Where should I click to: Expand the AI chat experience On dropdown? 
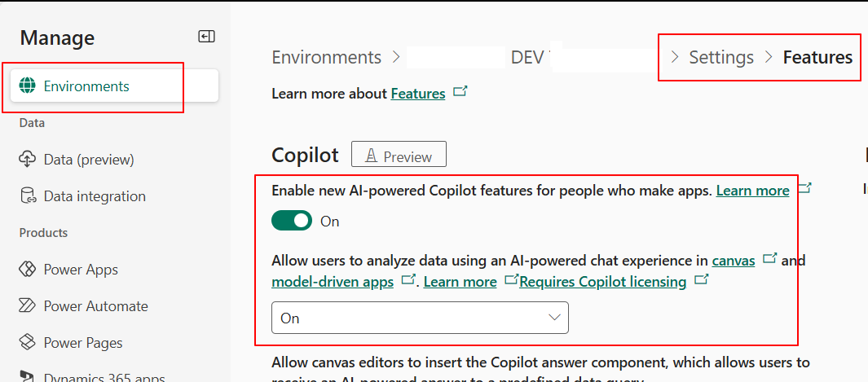point(420,318)
